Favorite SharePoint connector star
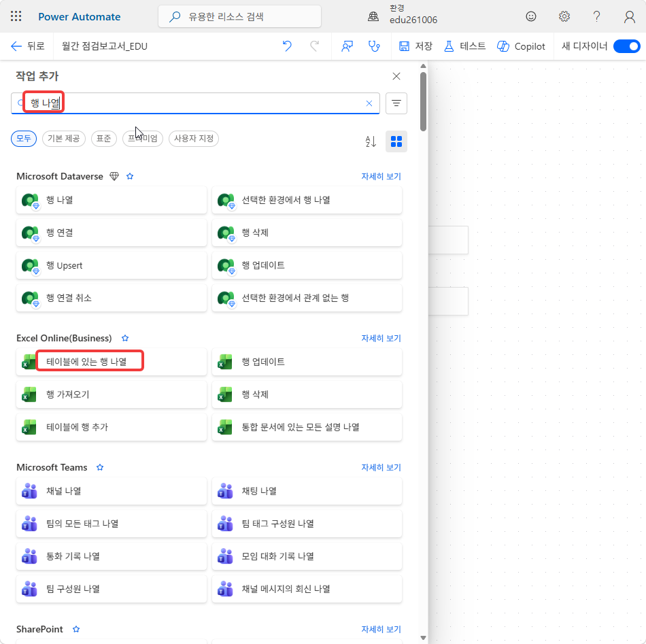 [x=75, y=630]
